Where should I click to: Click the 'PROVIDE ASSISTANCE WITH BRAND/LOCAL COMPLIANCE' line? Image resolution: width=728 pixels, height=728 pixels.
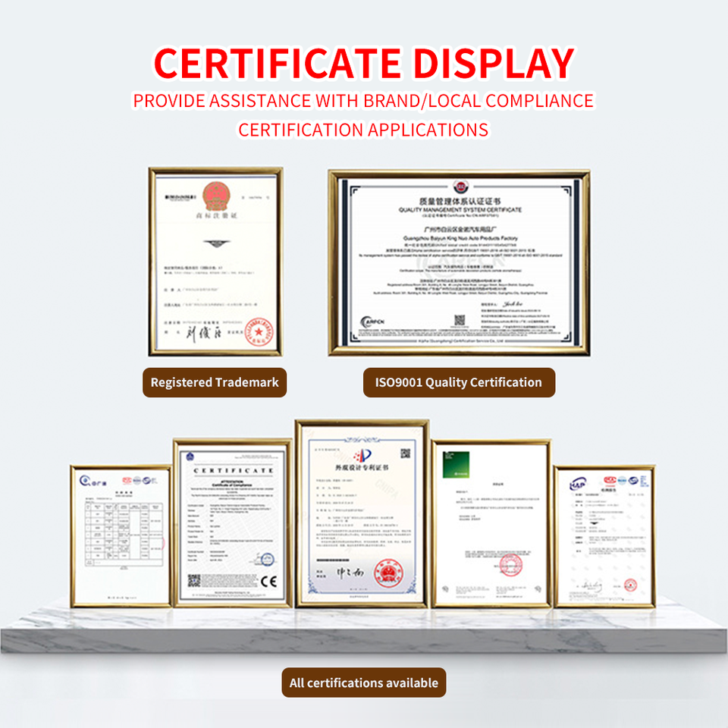pyautogui.click(x=363, y=101)
